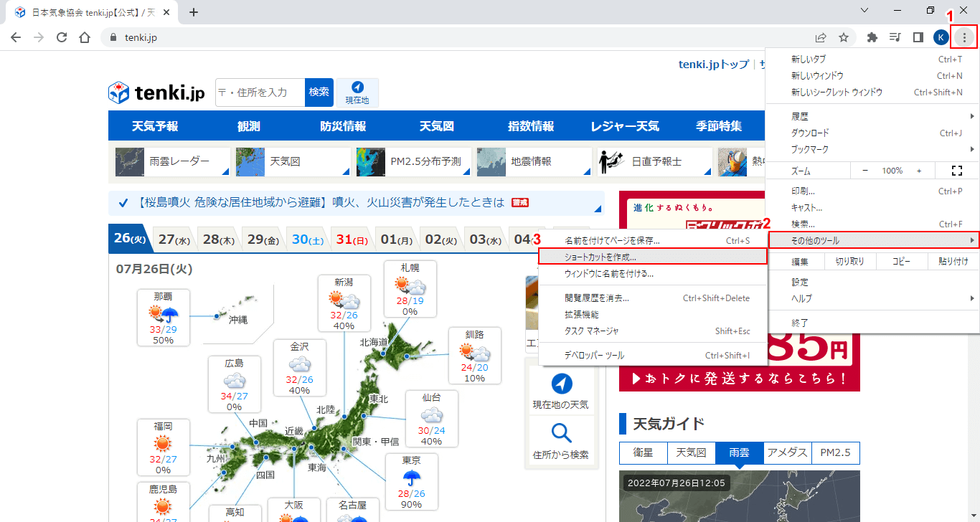Image resolution: width=980 pixels, height=522 pixels.
Task: Click 切り取り in the 編集 row
Action: (850, 262)
